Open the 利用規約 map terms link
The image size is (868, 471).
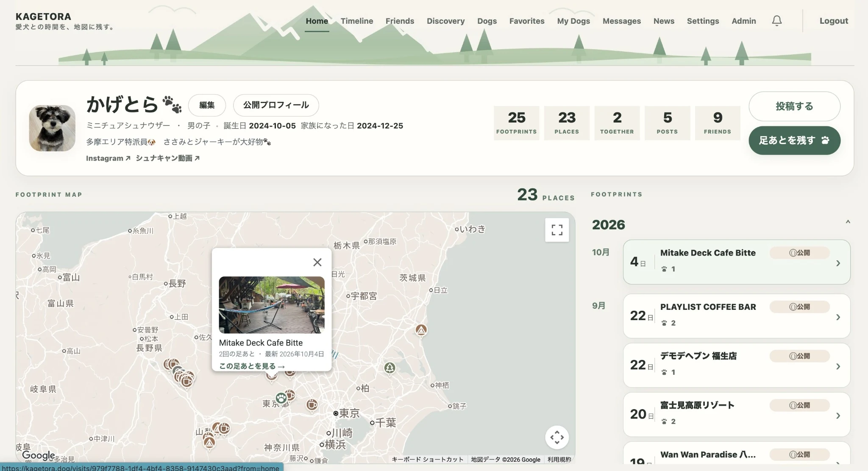(x=559, y=460)
